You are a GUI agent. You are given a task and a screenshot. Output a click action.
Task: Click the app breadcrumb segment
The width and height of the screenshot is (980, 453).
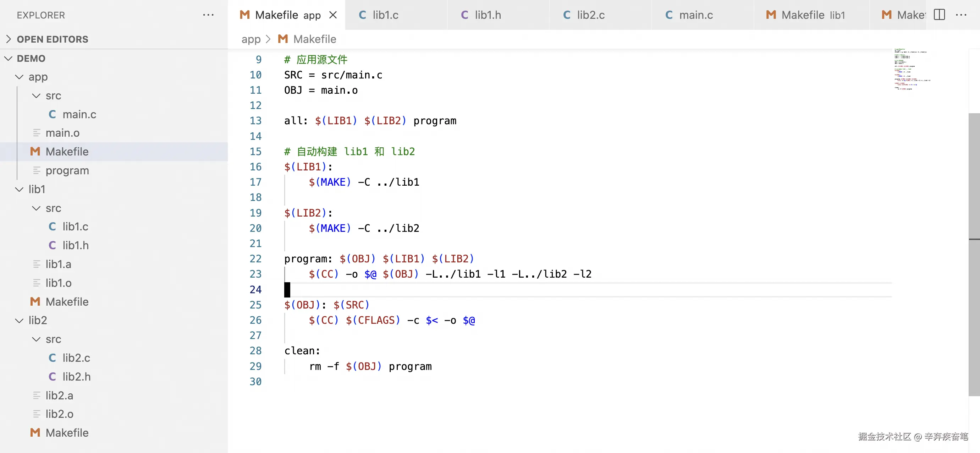coord(251,39)
